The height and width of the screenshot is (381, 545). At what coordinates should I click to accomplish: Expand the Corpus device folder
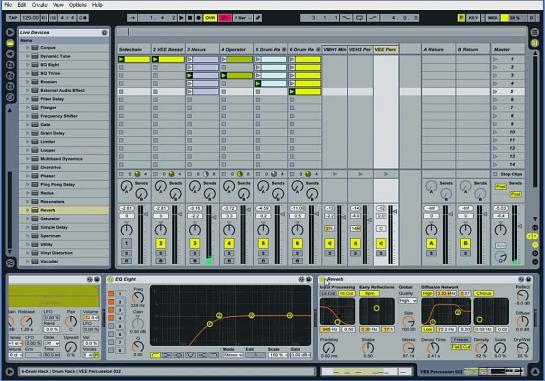pyautogui.click(x=27, y=48)
